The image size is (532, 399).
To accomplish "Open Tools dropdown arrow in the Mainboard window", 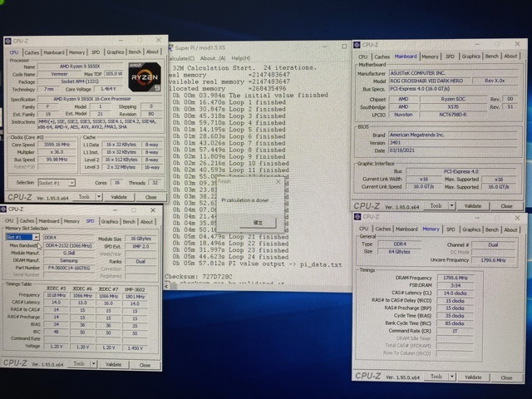I will click(x=452, y=205).
